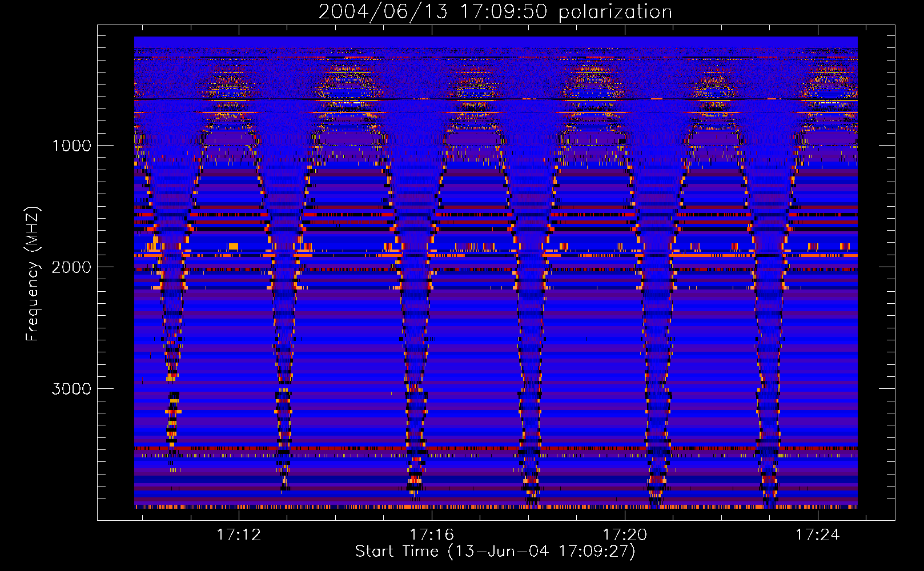Click the 17:16 time tick label
This screenshot has width=924, height=571.
pos(432,534)
